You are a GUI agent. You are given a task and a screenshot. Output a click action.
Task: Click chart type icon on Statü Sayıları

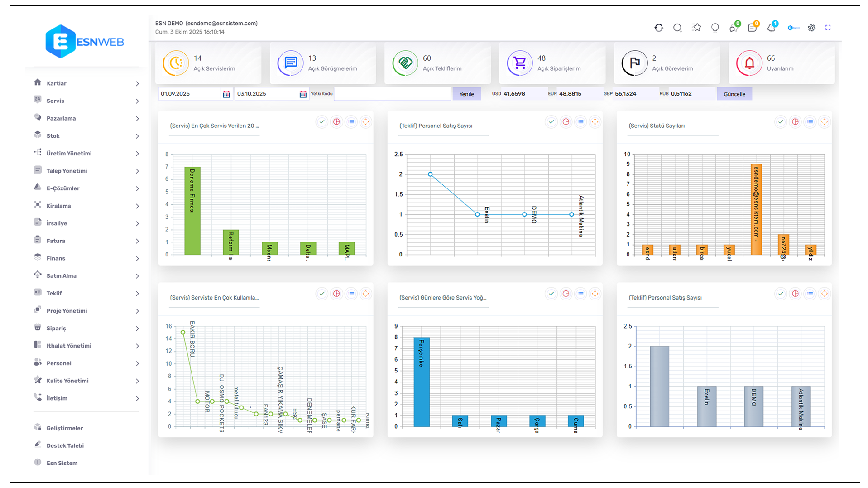[x=795, y=121]
